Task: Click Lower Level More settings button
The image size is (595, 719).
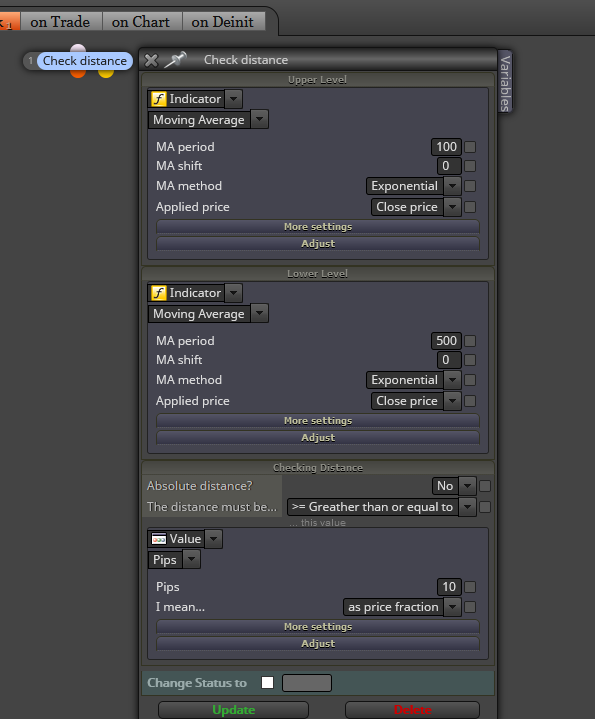Action: tap(318, 420)
